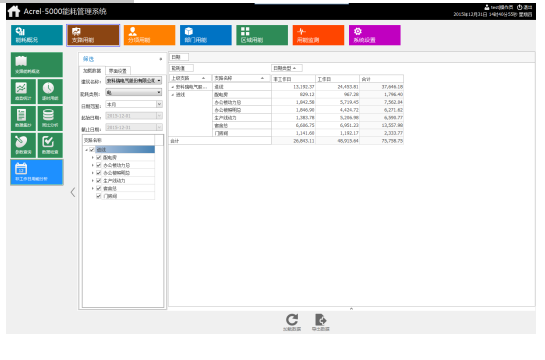Collapse filter panel with left chevron arrow
This screenshot has height=360, width=545.
73,192
